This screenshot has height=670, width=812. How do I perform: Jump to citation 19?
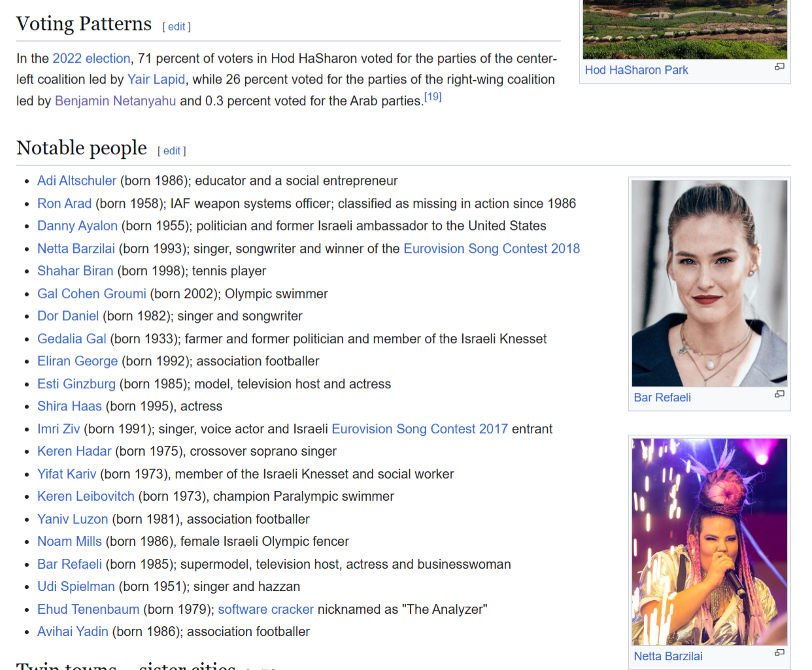pos(433,97)
